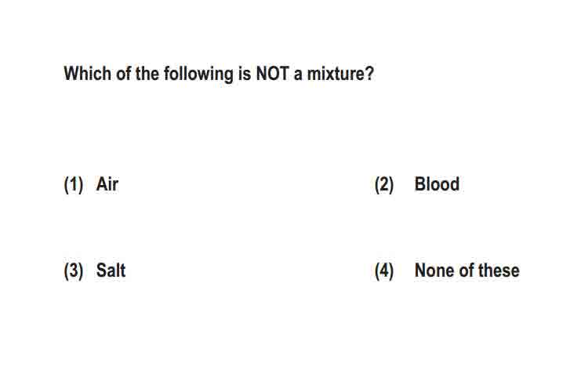This screenshot has width=588, height=392.
Task: Click the word "Which" starting the question
Action: 88,74
